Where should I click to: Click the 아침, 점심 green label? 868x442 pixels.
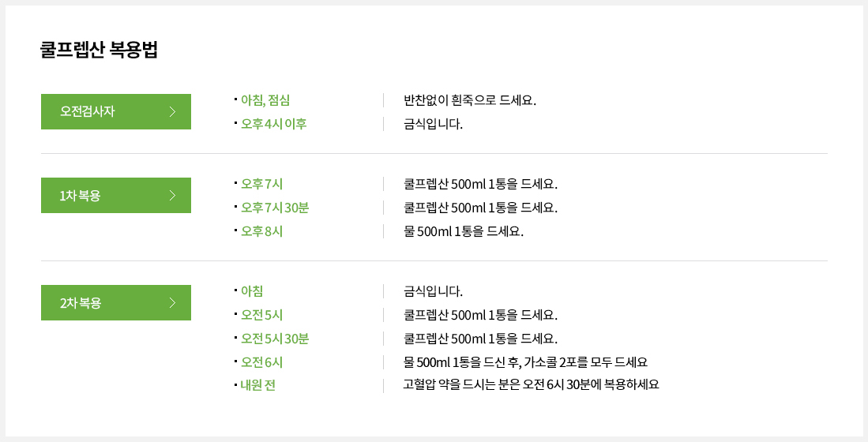point(265,100)
